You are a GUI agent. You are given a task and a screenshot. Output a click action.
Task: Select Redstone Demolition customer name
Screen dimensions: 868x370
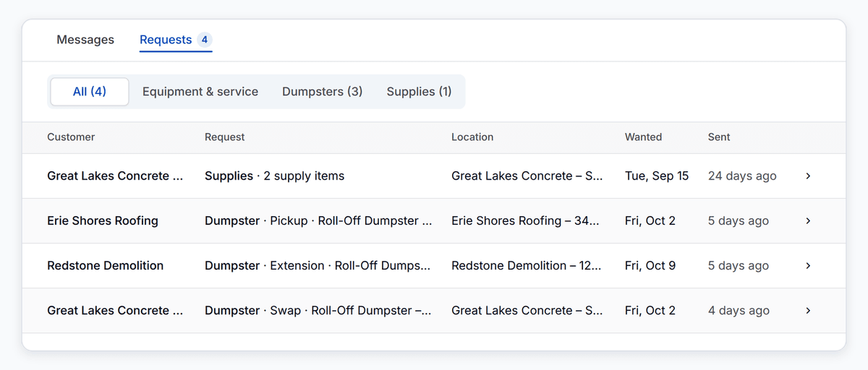point(106,266)
